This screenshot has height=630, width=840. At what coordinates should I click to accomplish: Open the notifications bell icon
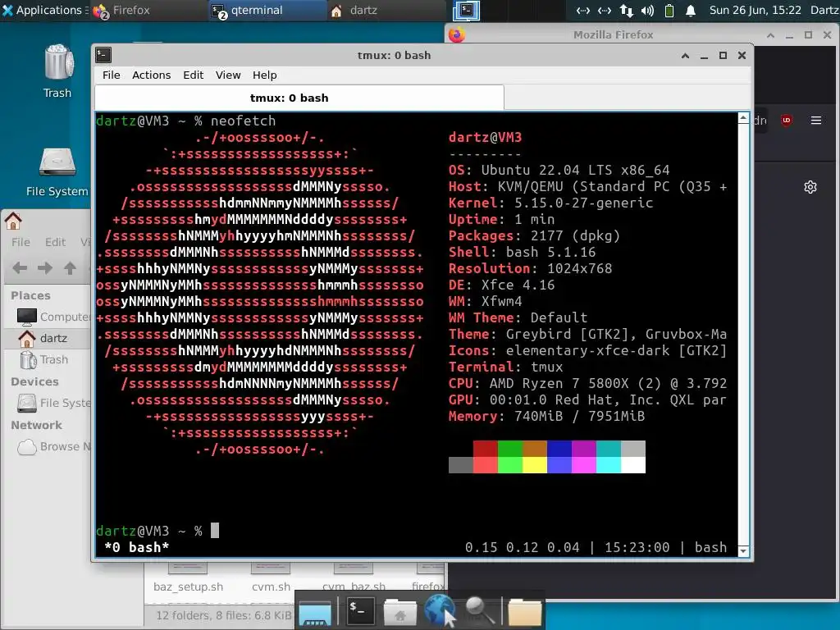[x=691, y=10]
